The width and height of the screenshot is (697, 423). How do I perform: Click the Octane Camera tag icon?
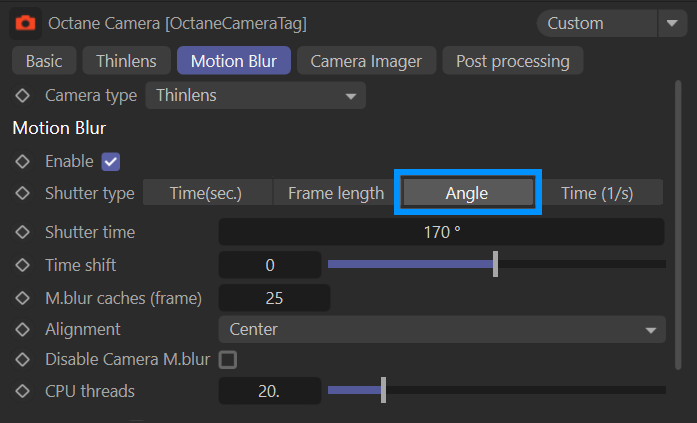point(26,22)
